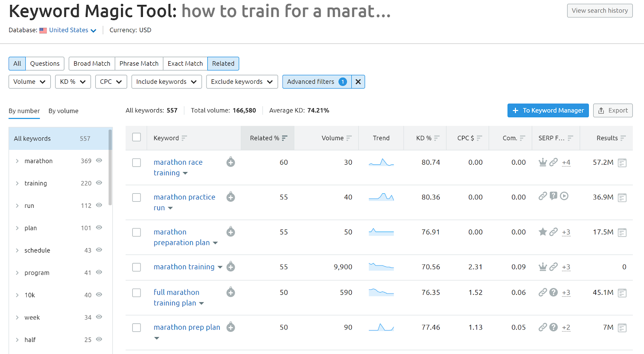This screenshot has width=644, height=354.
Task: Click star SERP icon in marathon preparation plan row
Action: [543, 232]
